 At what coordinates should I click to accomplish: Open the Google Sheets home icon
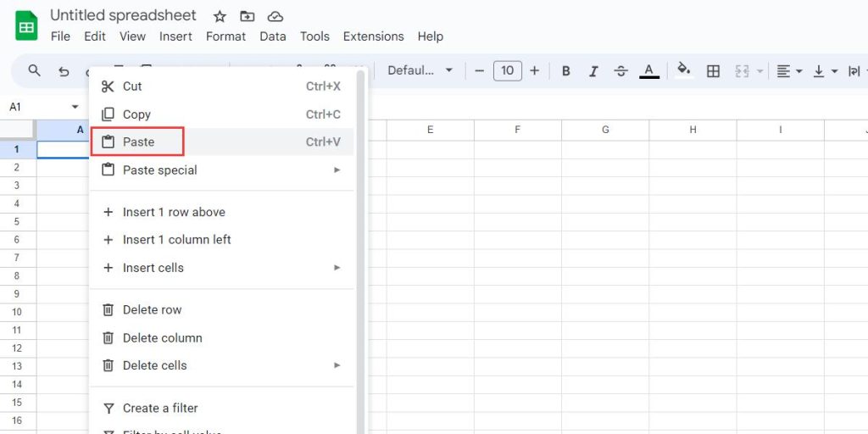coord(26,25)
